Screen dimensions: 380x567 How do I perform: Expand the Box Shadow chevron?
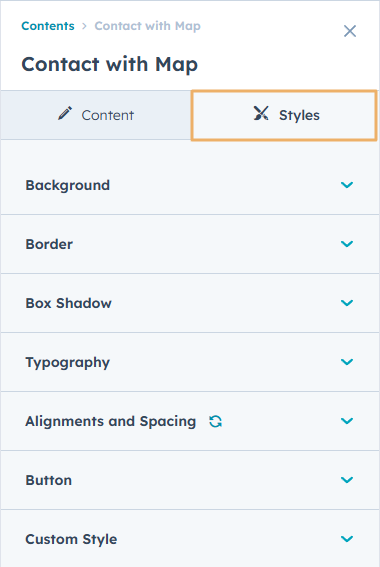(347, 303)
